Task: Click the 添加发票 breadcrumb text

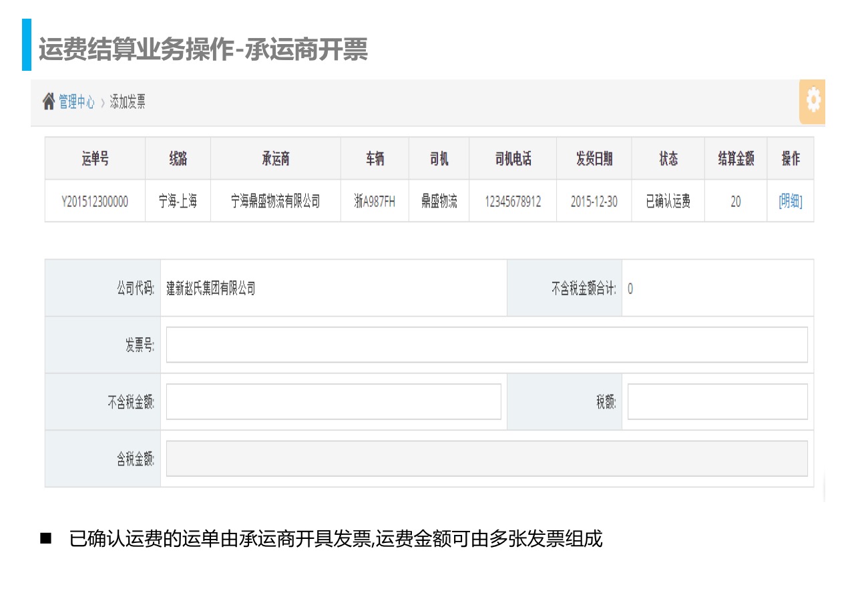Action: click(128, 102)
